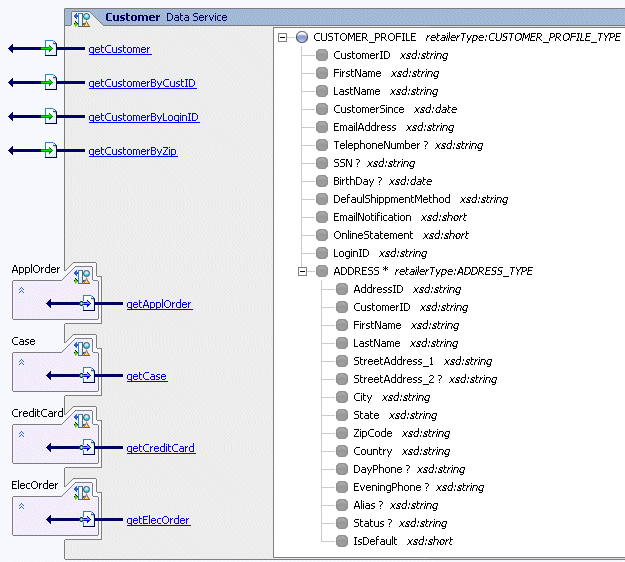Open the getCustomerByLoginID function link
The width and height of the screenshot is (625, 562).
(144, 117)
